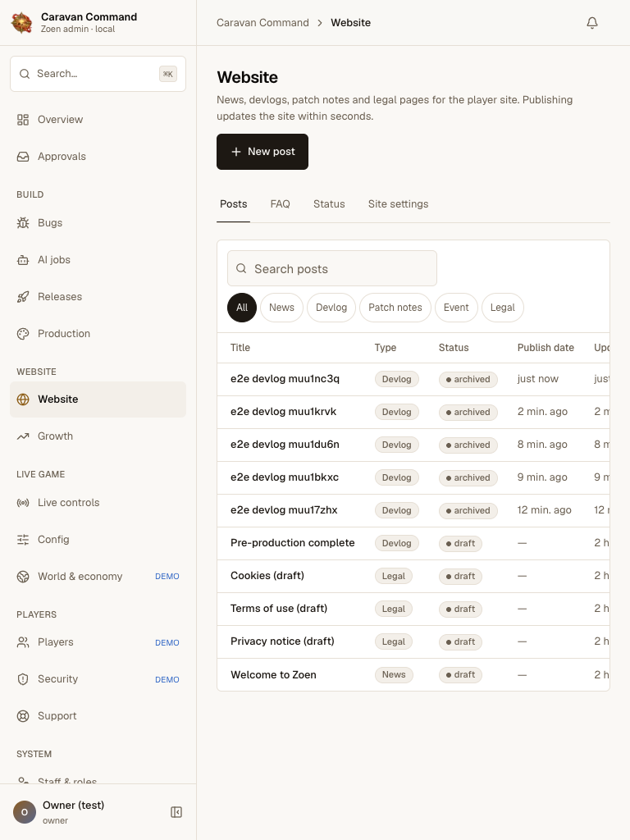Open Approvals in the sidebar
The image size is (630, 840).
pyautogui.click(x=98, y=157)
